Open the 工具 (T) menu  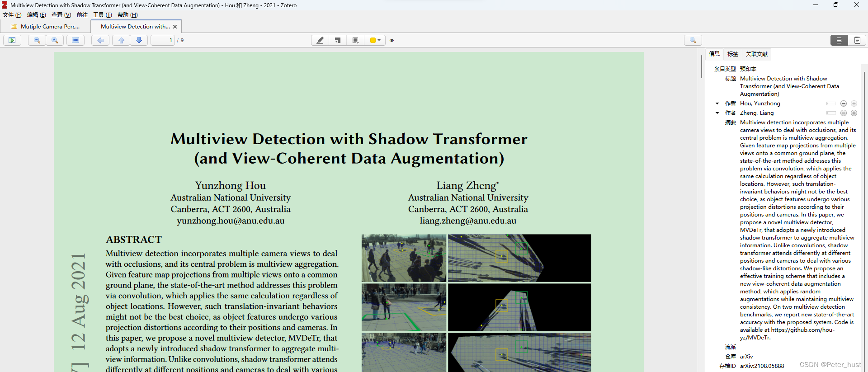(x=103, y=15)
